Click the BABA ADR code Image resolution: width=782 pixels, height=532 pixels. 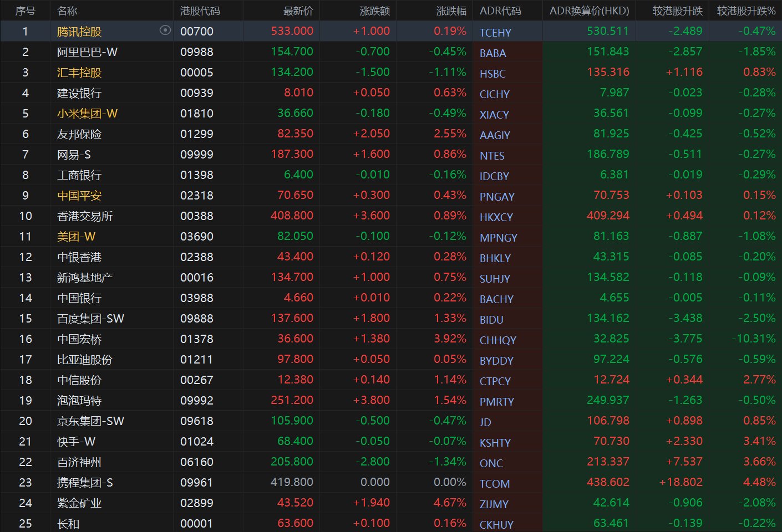[x=492, y=53]
